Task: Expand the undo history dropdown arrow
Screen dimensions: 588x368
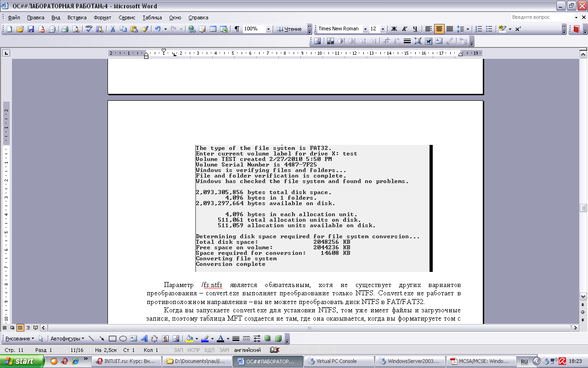Action: 164,29
